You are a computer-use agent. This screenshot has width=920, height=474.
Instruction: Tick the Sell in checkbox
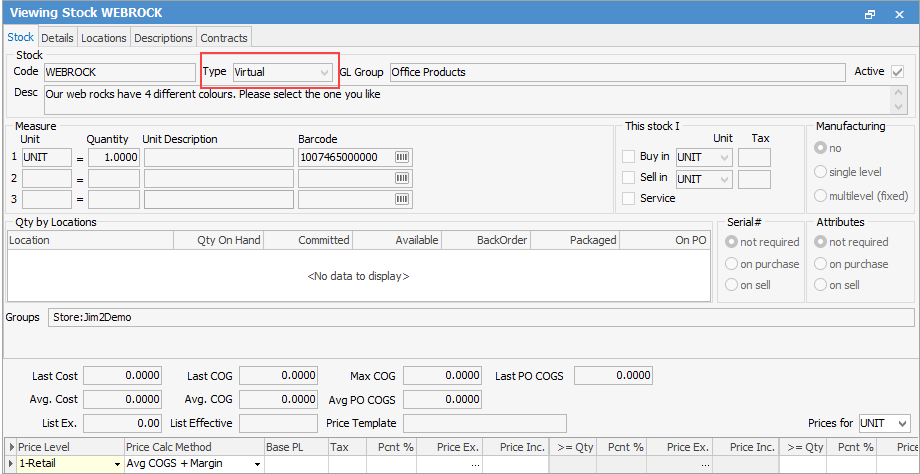click(x=628, y=178)
